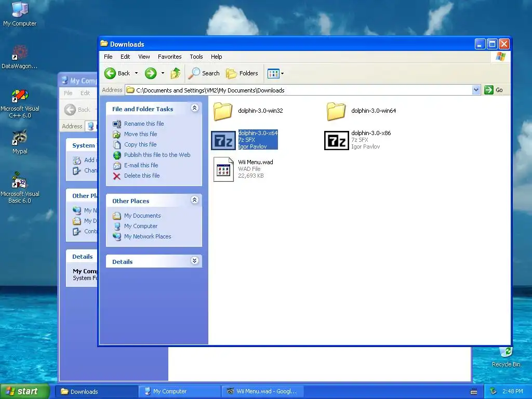Select My Computer desktop icon
The width and height of the screenshot is (532, 399).
tap(20, 9)
